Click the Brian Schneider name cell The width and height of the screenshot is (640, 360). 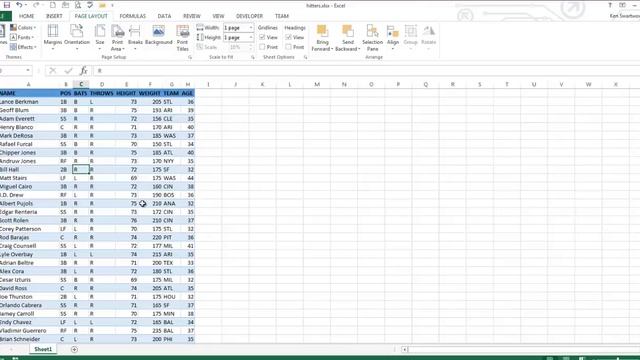pos(29,339)
